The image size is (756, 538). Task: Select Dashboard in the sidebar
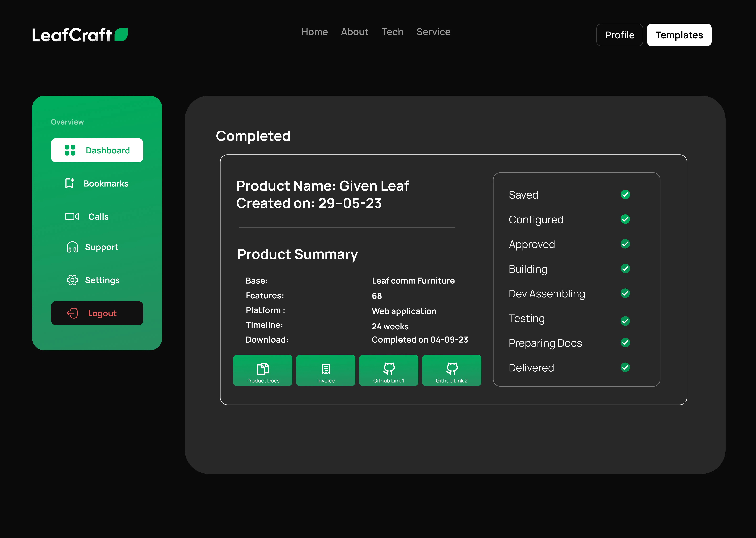coord(97,150)
